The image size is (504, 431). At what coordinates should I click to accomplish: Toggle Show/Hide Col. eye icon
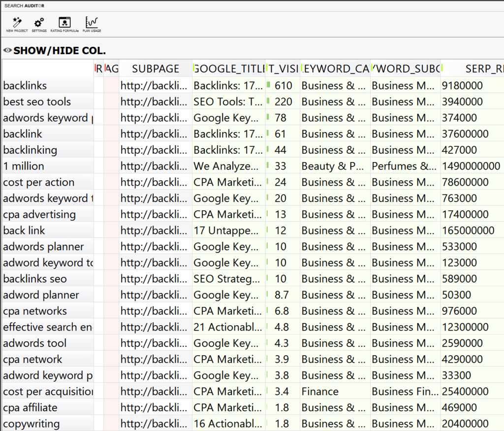click(8, 51)
